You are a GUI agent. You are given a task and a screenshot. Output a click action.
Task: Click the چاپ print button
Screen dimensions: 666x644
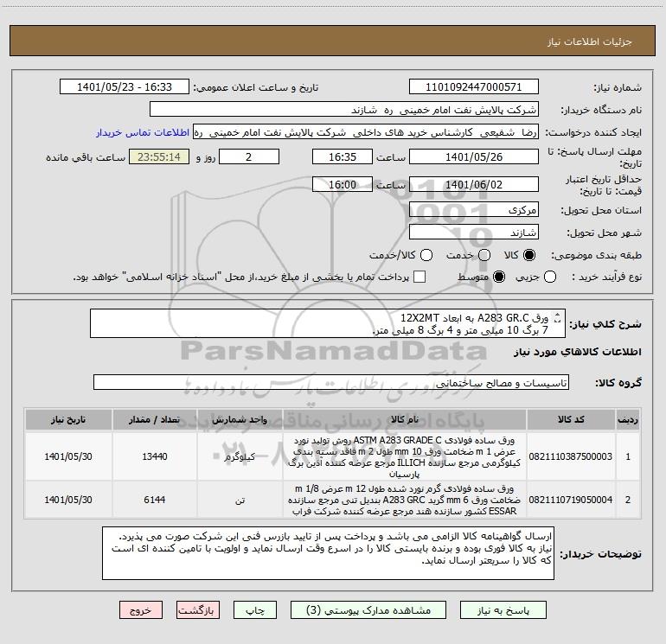pyautogui.click(x=255, y=610)
